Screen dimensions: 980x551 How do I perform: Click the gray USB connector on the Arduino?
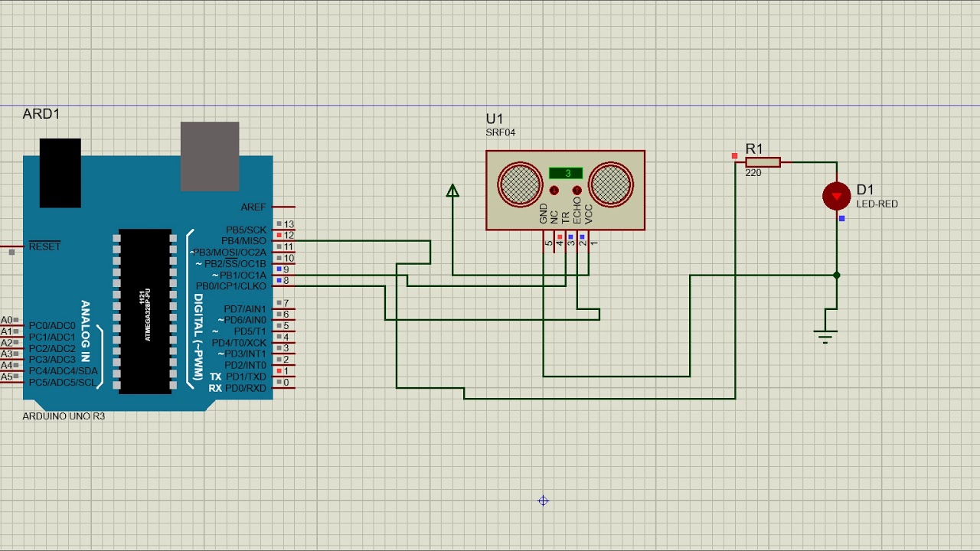pos(210,156)
